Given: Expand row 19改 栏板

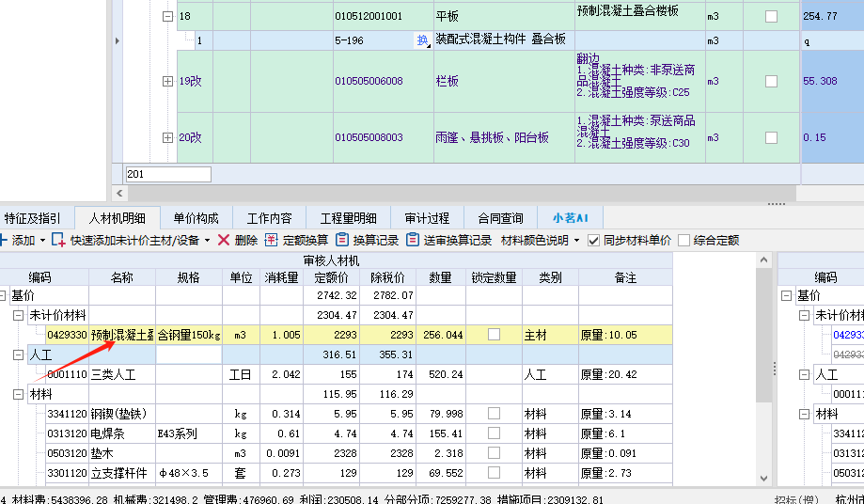Looking at the screenshot, I should pyautogui.click(x=167, y=82).
